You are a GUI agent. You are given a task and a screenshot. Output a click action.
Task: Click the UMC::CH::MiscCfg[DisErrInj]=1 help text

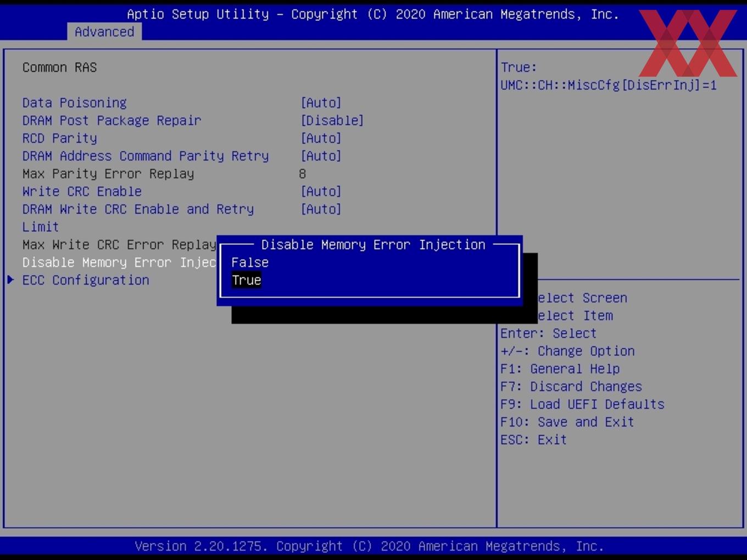(x=609, y=85)
